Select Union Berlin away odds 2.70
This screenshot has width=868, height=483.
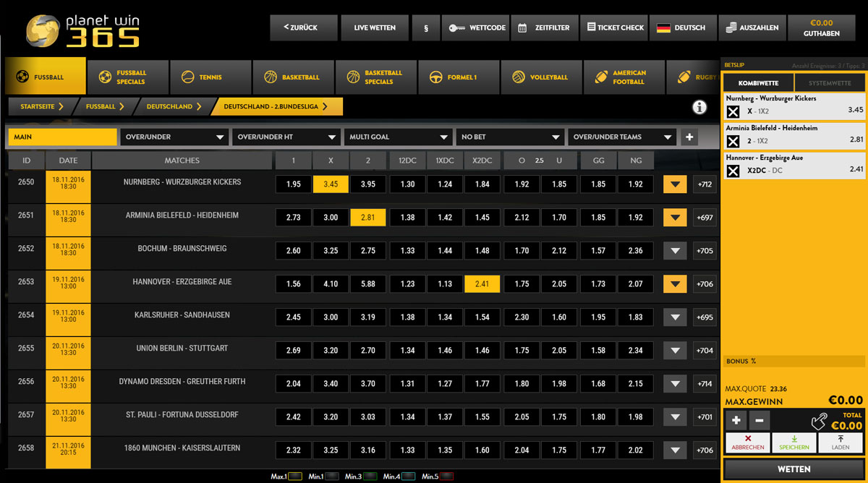tap(367, 351)
